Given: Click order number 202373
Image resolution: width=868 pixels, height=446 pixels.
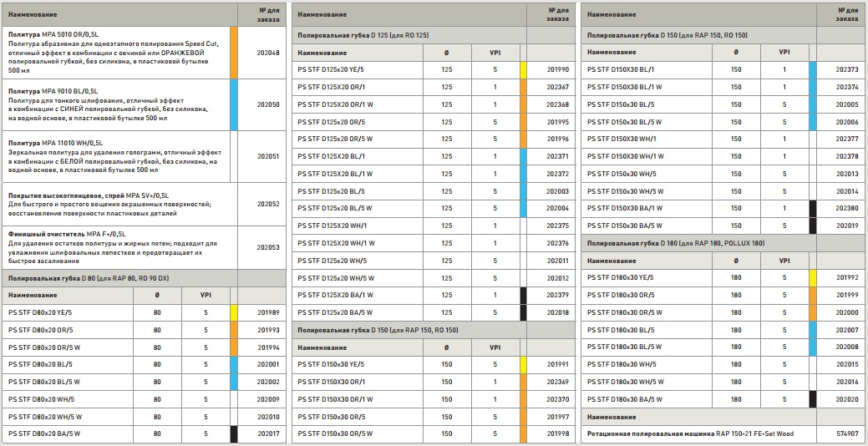Looking at the screenshot, I should [847, 70].
